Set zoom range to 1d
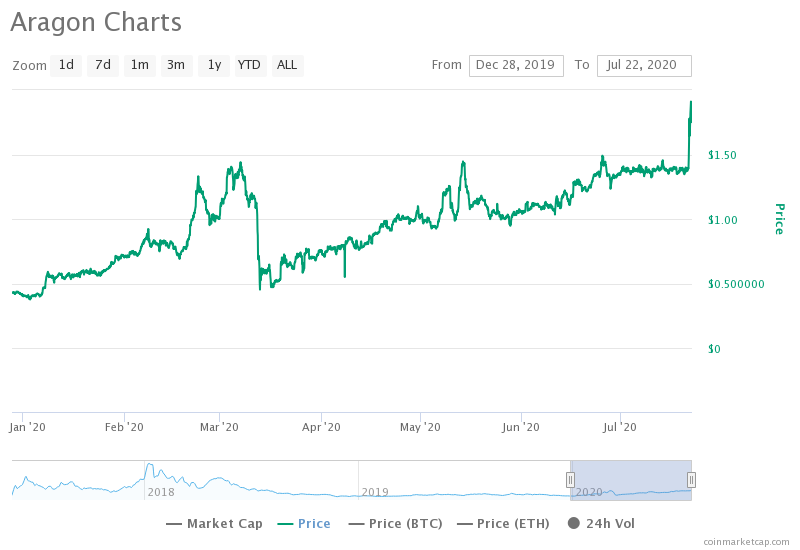800x550 pixels. point(66,65)
